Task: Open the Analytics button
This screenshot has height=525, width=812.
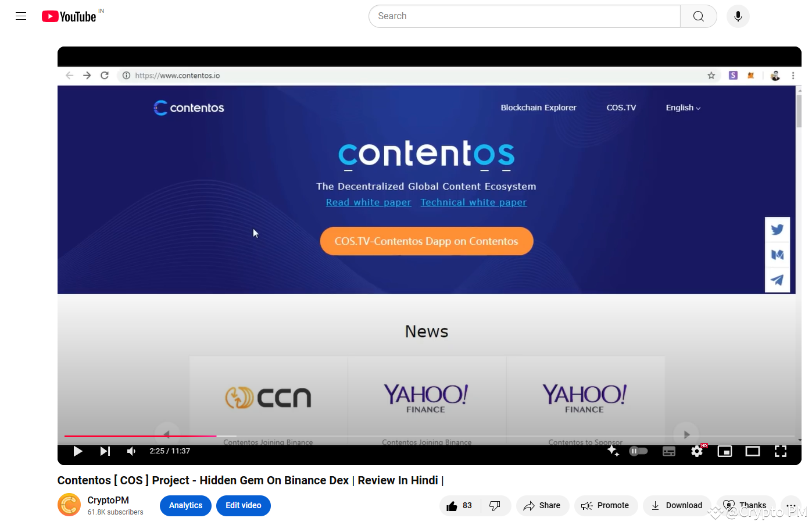Action: 185,505
